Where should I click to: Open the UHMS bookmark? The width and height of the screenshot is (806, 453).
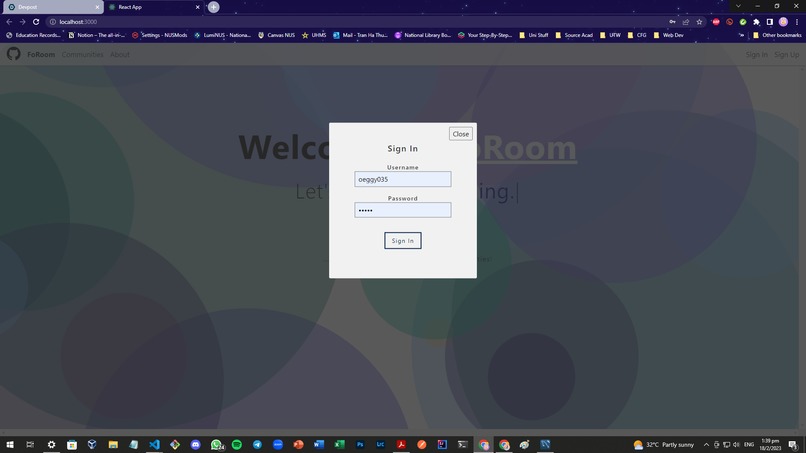click(314, 35)
